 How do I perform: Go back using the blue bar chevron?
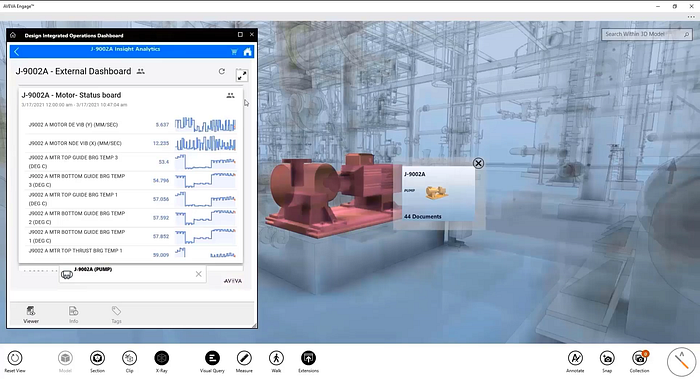pyautogui.click(x=17, y=52)
